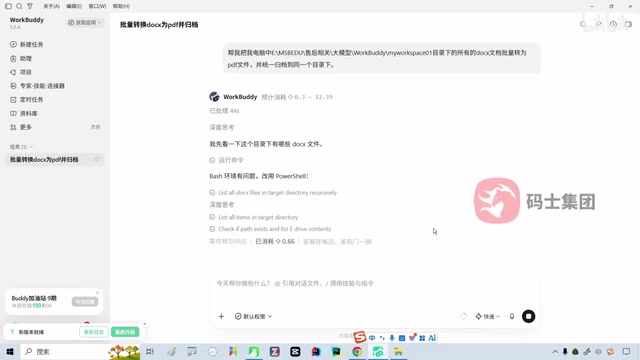Click the microphone voice input icon

click(512, 316)
